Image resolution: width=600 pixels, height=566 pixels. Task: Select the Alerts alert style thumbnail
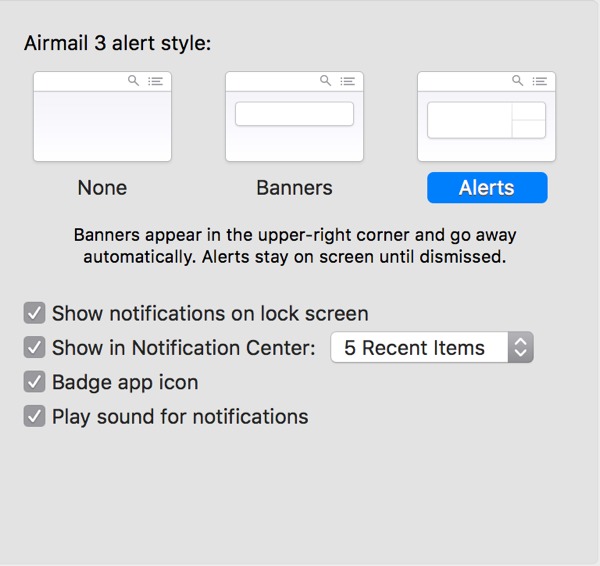pos(486,116)
